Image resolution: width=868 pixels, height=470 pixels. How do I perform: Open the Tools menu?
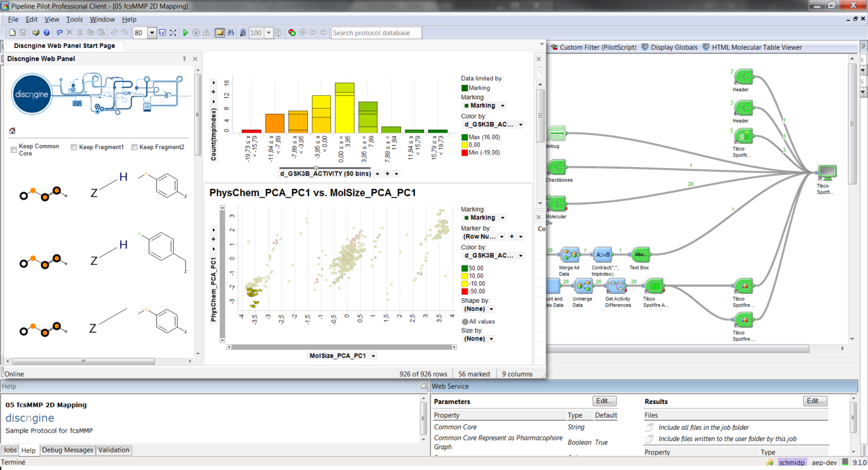click(x=74, y=19)
